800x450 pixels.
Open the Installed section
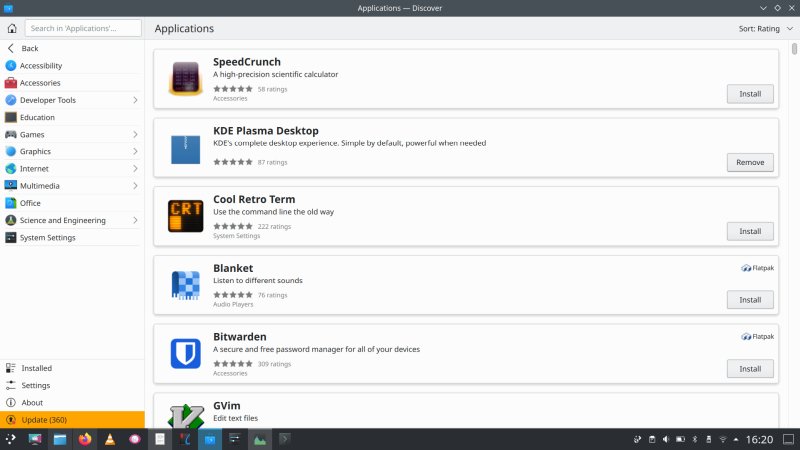36,368
